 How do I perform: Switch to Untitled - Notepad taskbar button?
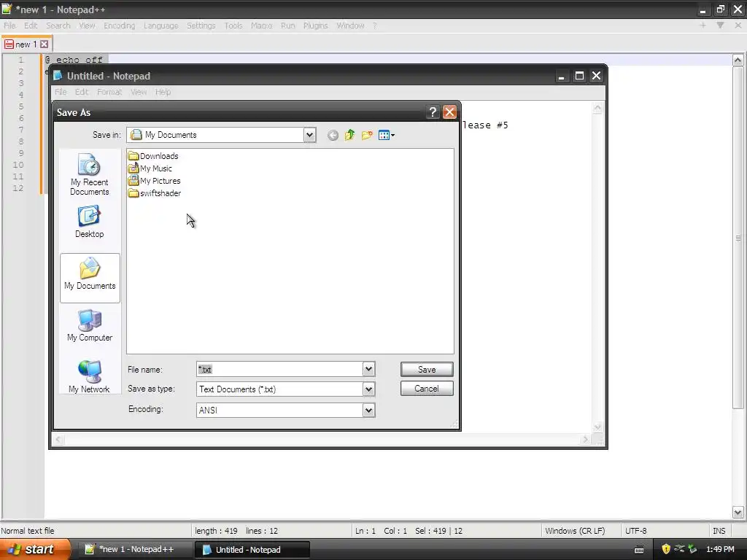(252, 550)
